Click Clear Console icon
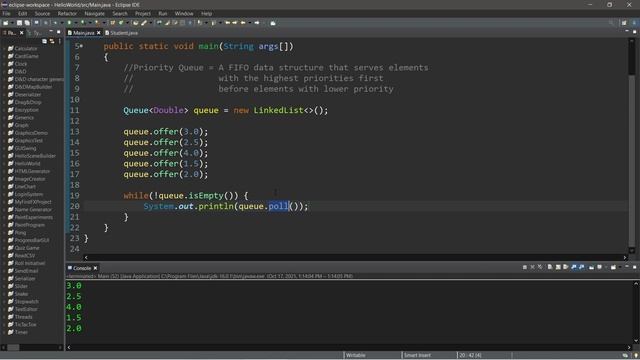Viewport: 640px width, 360px height. pos(550,267)
